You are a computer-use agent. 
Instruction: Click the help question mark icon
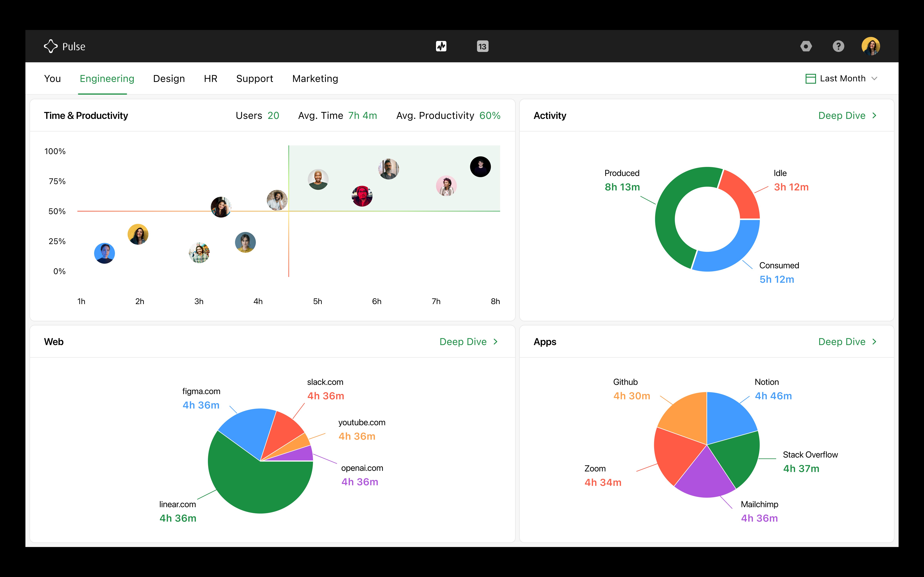coord(838,46)
